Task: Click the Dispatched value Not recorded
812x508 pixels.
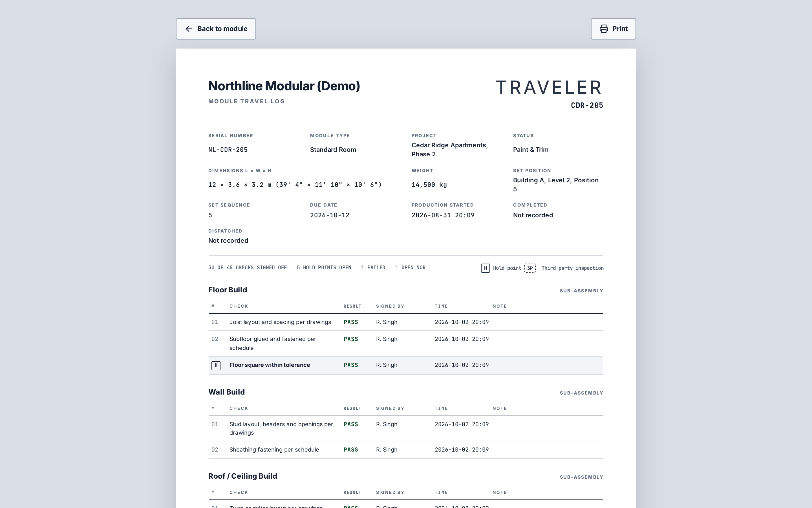Action: coord(228,241)
